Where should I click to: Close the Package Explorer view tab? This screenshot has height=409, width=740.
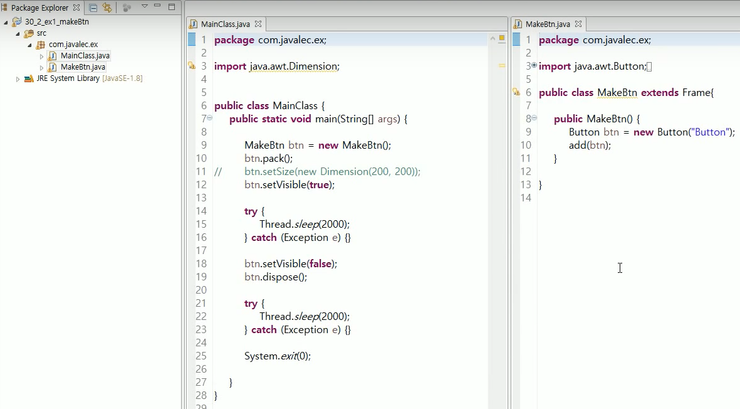(x=78, y=8)
